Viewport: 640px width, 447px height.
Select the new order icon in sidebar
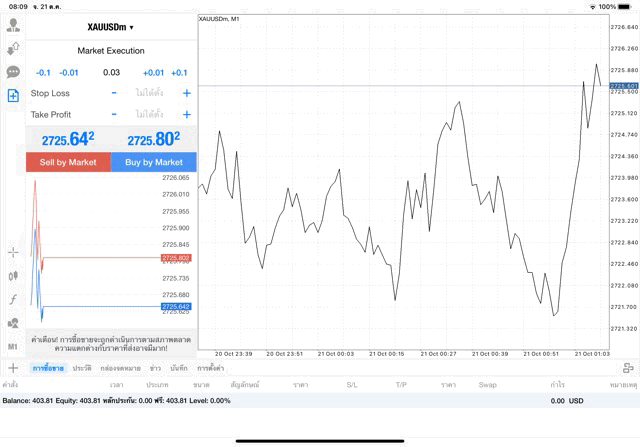click(x=13, y=96)
